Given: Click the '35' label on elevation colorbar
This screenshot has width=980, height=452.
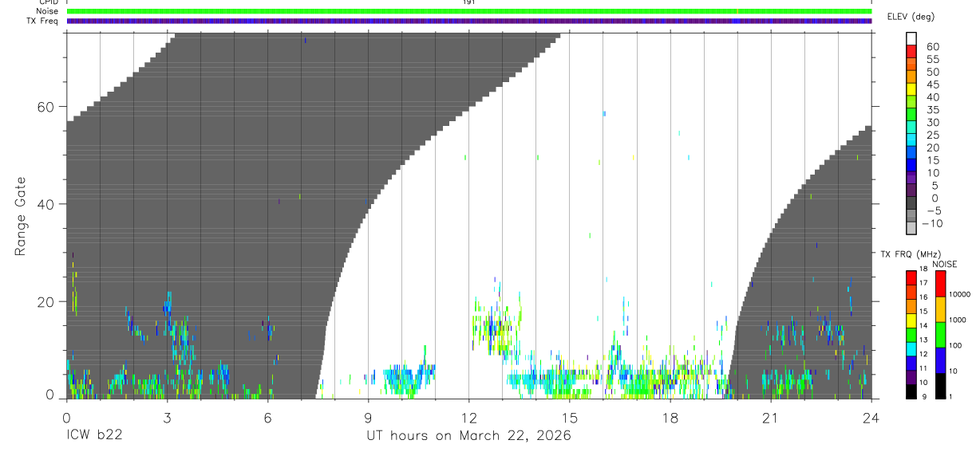Looking at the screenshot, I should pos(933,110).
